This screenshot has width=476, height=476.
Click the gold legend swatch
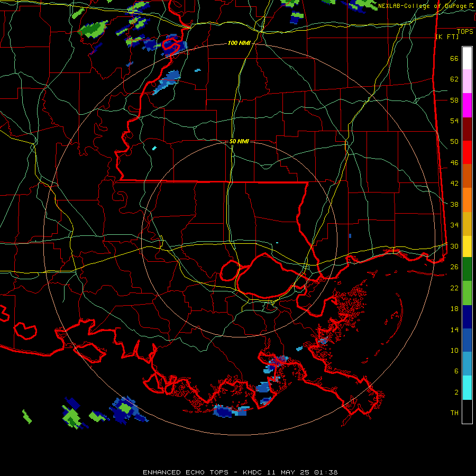tap(467, 224)
